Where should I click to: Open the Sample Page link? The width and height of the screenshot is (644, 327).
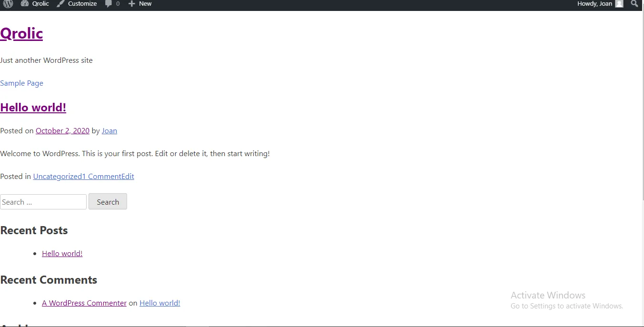21,83
